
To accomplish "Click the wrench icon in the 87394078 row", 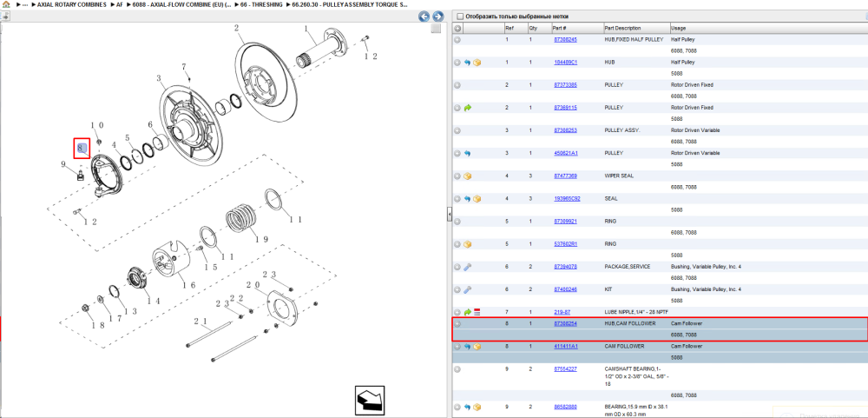I will tap(467, 267).
